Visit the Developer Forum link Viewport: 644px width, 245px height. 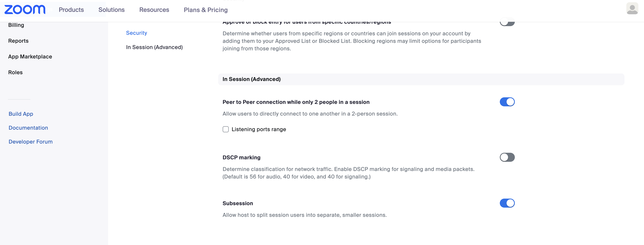[x=30, y=142]
